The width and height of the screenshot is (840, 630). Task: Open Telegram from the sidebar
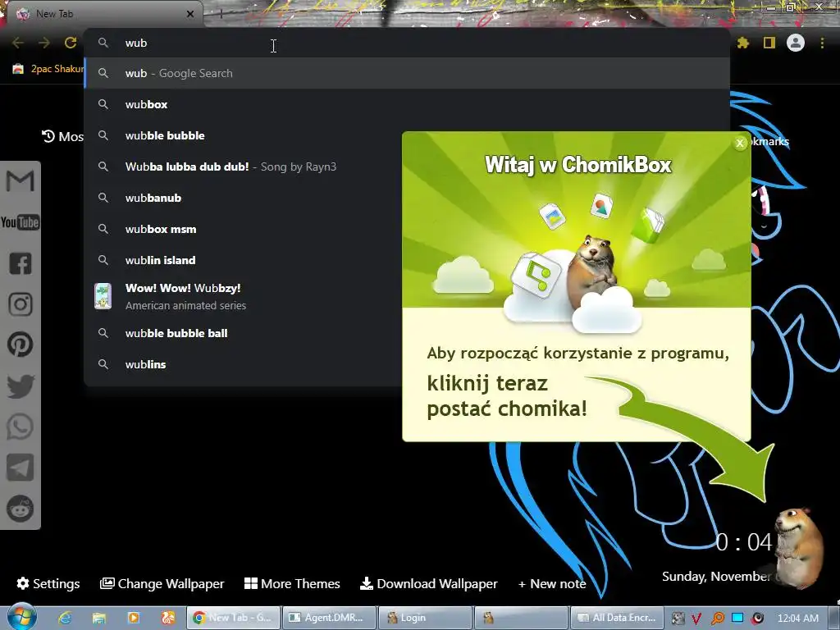point(21,468)
